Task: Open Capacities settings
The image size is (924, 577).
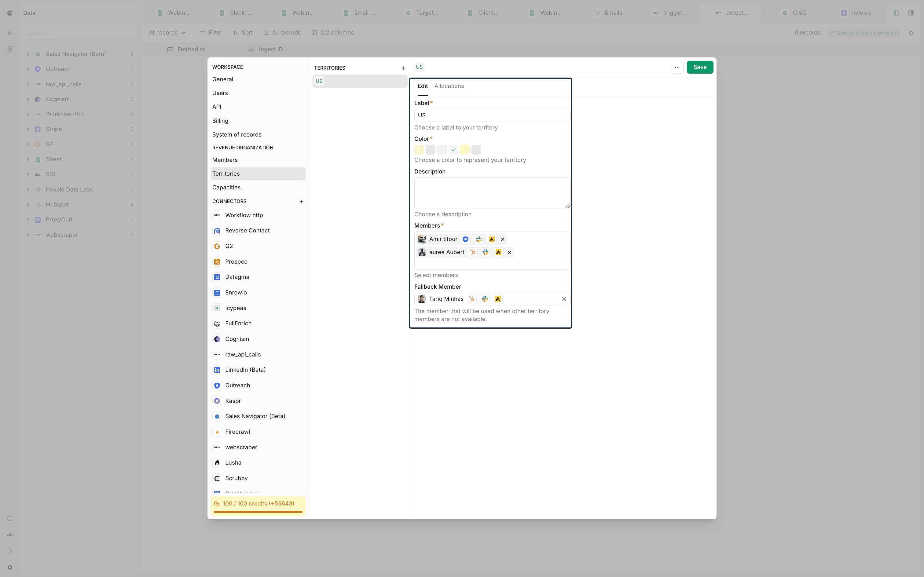Action: pos(258,187)
